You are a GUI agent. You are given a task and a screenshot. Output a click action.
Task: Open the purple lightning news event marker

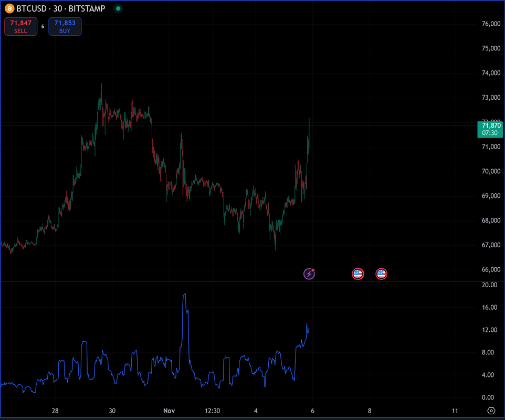coord(309,274)
